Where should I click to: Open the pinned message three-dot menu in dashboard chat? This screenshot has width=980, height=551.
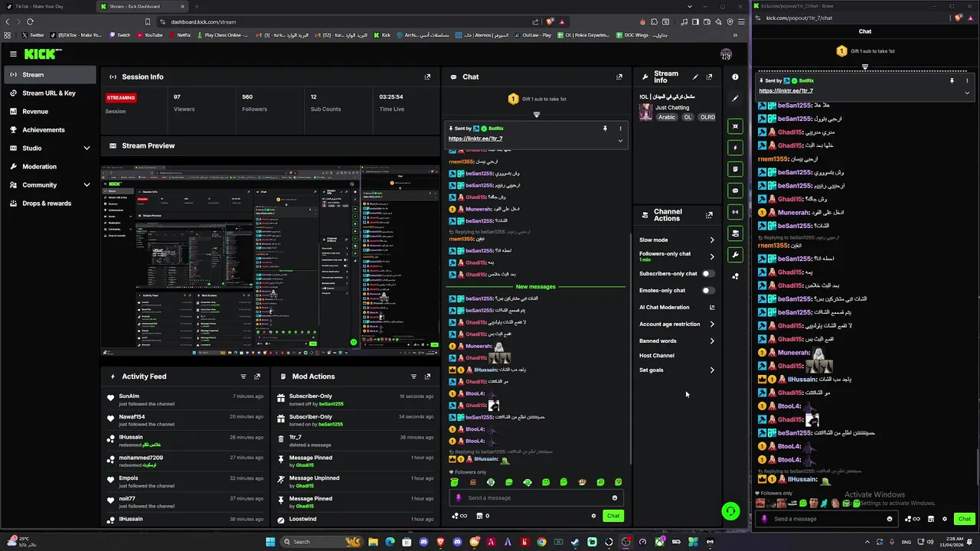[x=620, y=129]
